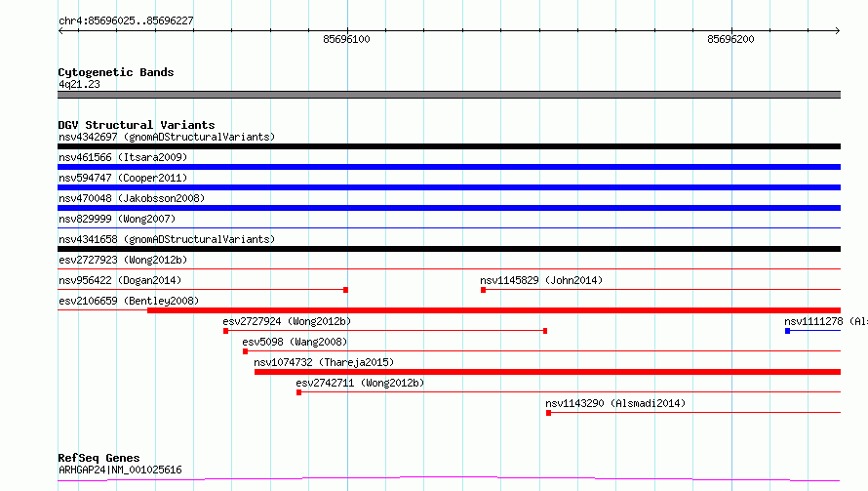This screenshot has height=491, width=868.
Task: Click the black bar under nsv4341658
Action: tap(449, 249)
